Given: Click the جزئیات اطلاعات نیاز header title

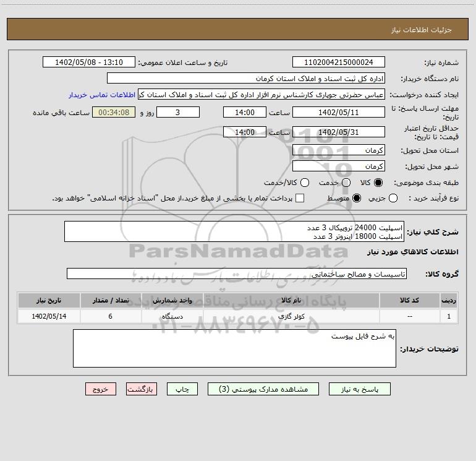Looking at the screenshot, I should pos(421,30).
